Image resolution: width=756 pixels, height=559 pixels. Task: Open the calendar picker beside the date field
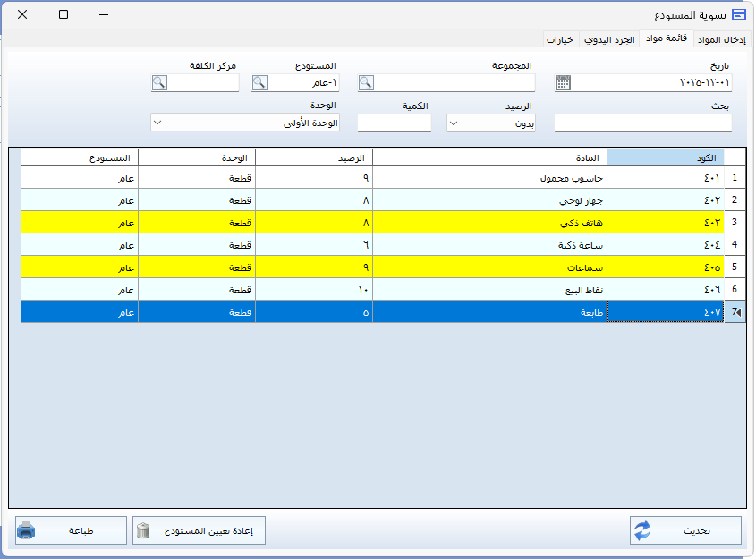coord(563,83)
